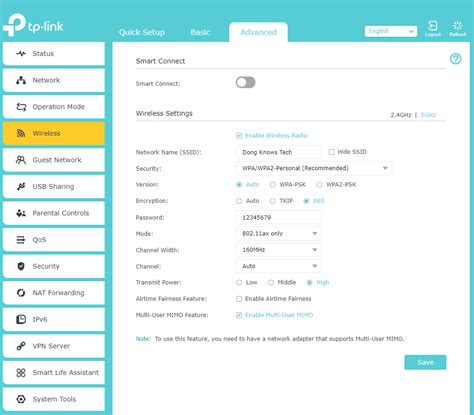Click the Security shield icon
474x415 pixels.
(x=21, y=266)
